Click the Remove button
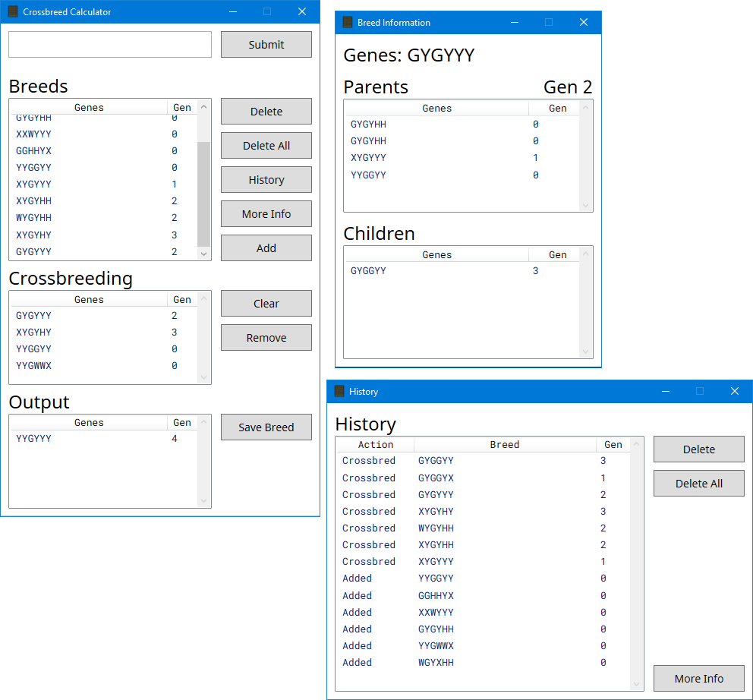 (266, 338)
